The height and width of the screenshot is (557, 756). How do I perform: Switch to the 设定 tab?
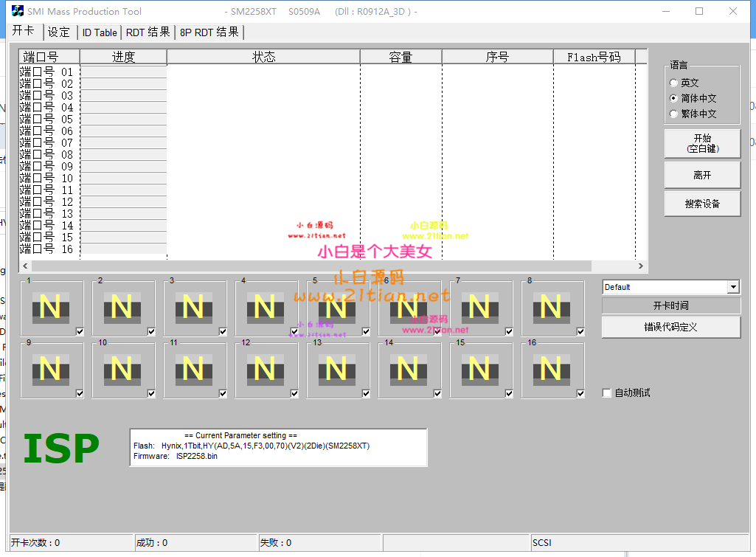59,32
